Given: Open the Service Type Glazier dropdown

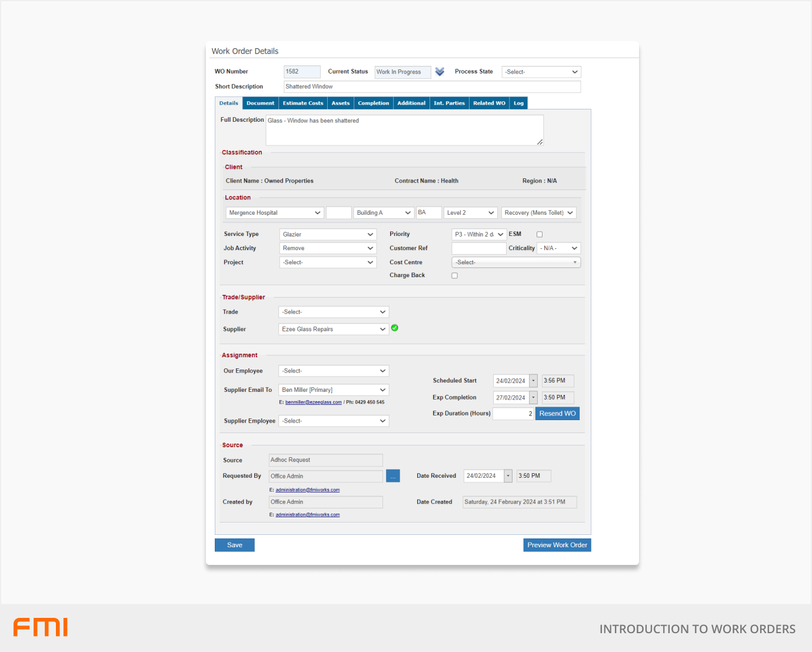Looking at the screenshot, I should coord(327,234).
